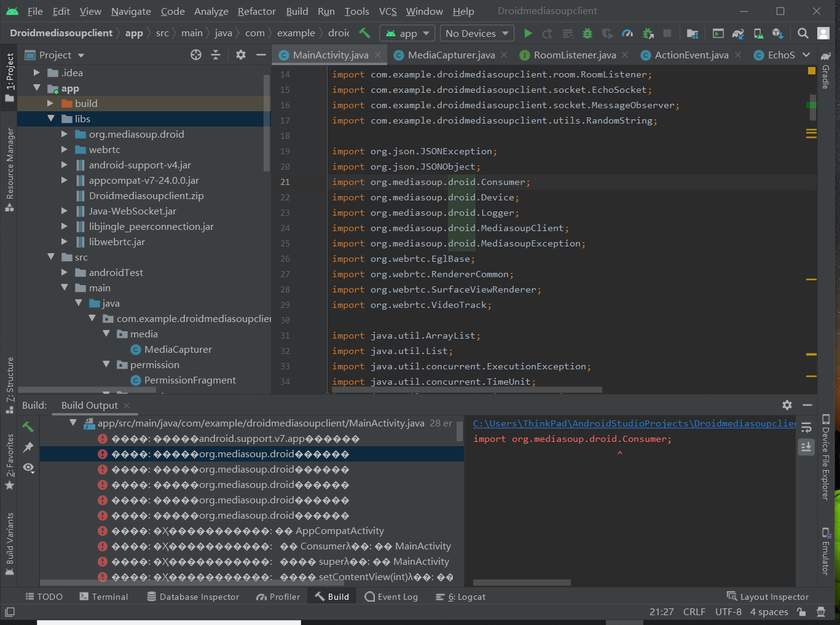
Task: Open the Layout Inspector
Action: coord(767,597)
